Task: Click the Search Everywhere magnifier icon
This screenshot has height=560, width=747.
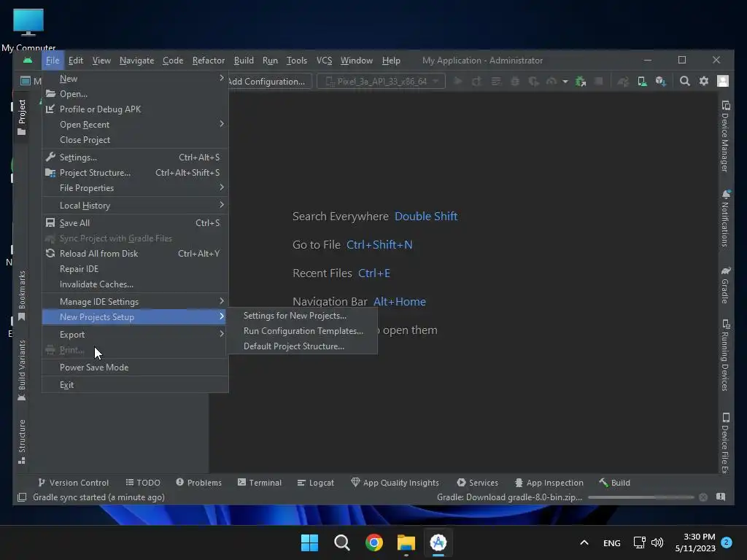Action: tap(684, 82)
